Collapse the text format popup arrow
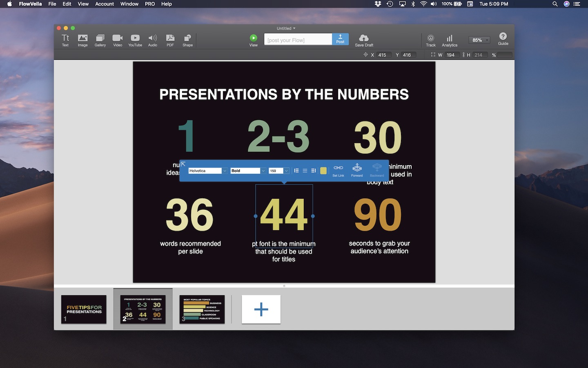The width and height of the screenshot is (588, 368). 183,164
